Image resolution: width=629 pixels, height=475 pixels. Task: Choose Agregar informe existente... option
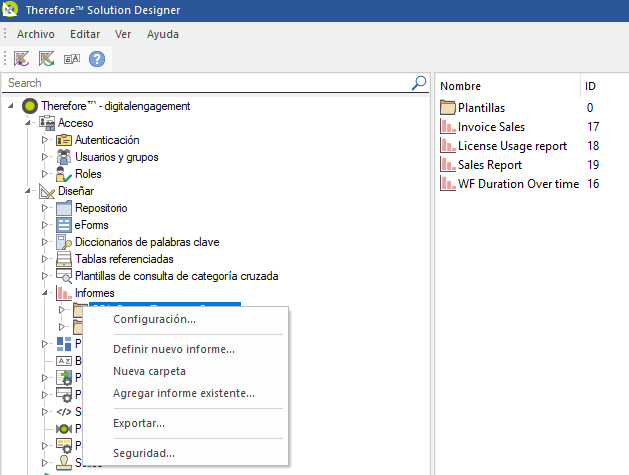[185, 393]
